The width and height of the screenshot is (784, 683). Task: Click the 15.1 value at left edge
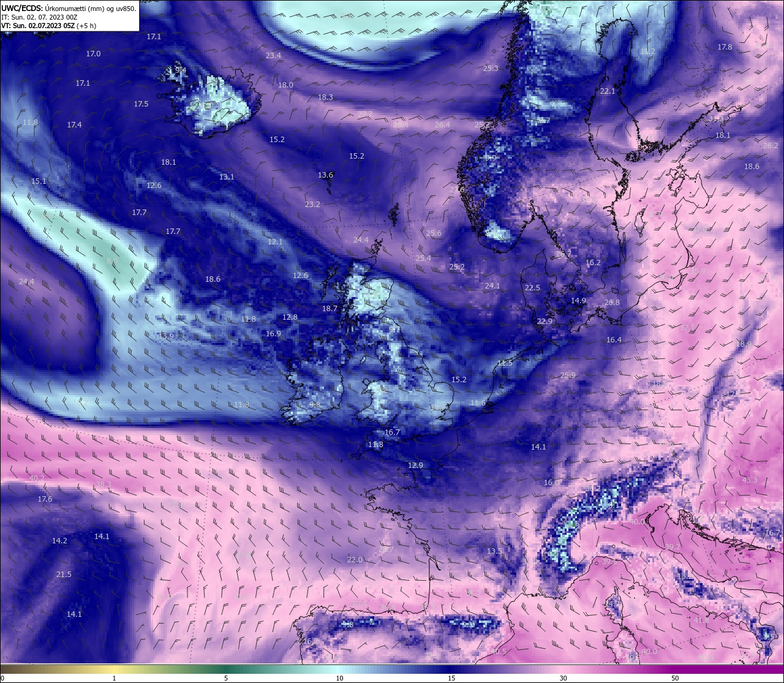click(39, 181)
